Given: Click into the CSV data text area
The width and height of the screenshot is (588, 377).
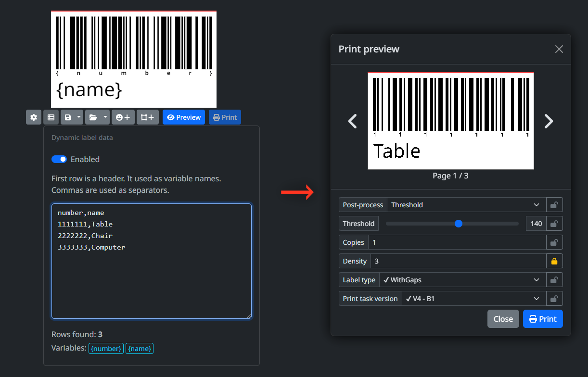Looking at the screenshot, I should point(151,279).
